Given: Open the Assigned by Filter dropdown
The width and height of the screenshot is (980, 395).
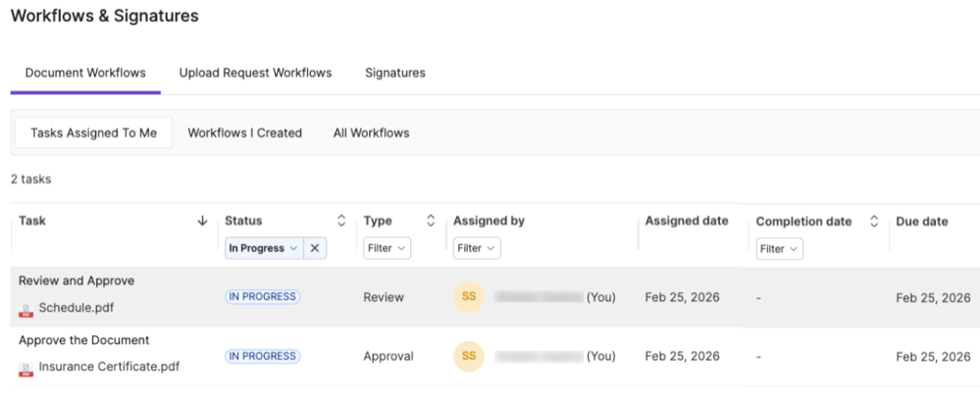Looking at the screenshot, I should pyautogui.click(x=477, y=248).
